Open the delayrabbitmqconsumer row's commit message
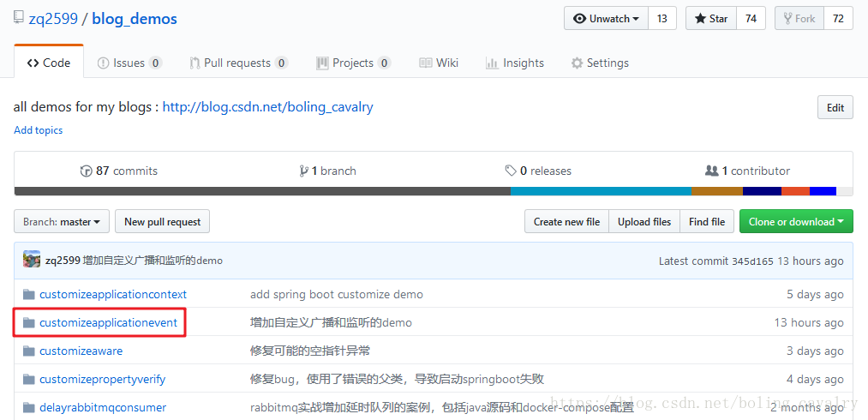 click(442, 408)
